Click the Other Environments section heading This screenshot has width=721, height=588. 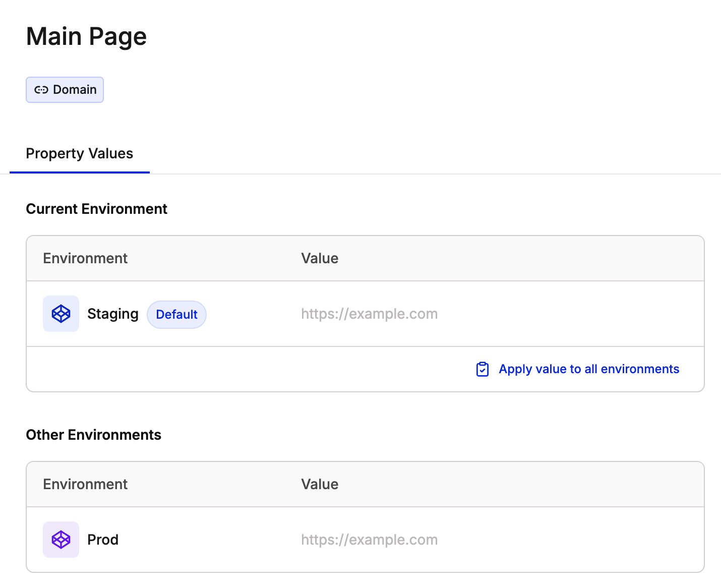(x=93, y=435)
